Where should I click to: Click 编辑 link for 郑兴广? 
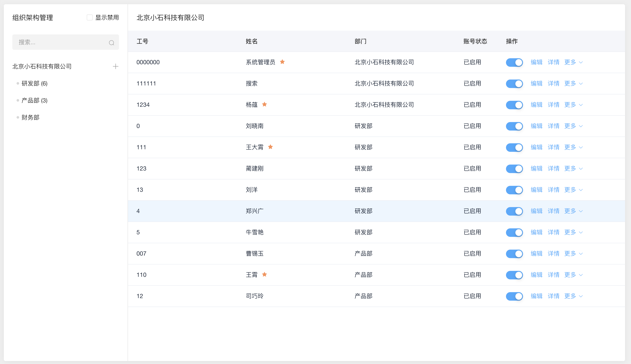(537, 211)
